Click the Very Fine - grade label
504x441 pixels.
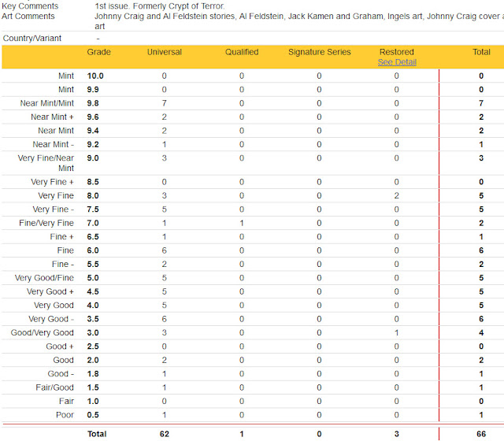[x=54, y=209]
